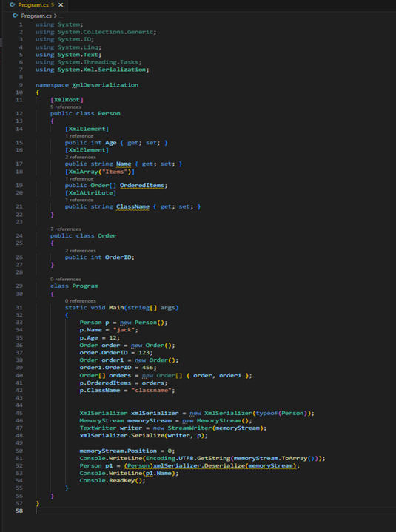Viewport: 396px width, 532px height.
Task: Click '0 references' above the Main method
Action: (x=81, y=301)
